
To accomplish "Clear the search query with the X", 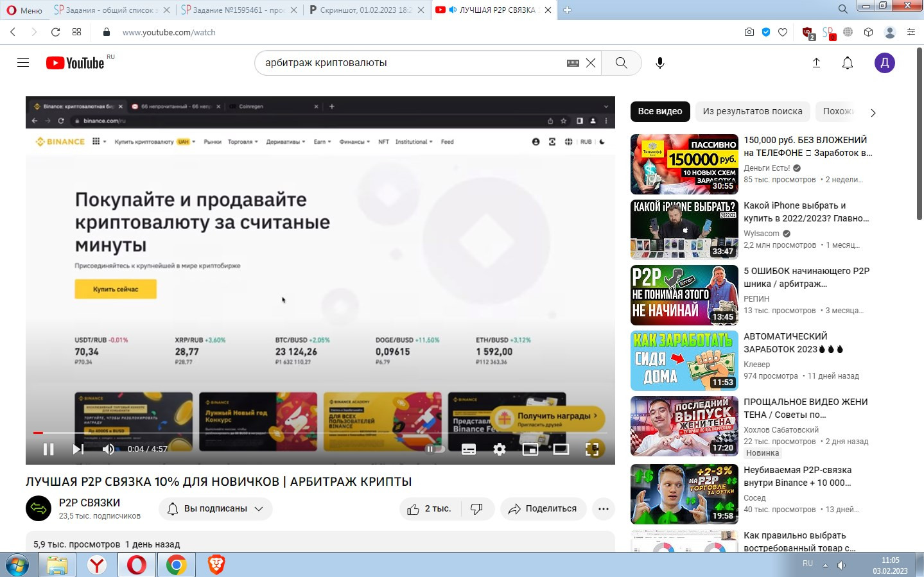I will 591,63.
